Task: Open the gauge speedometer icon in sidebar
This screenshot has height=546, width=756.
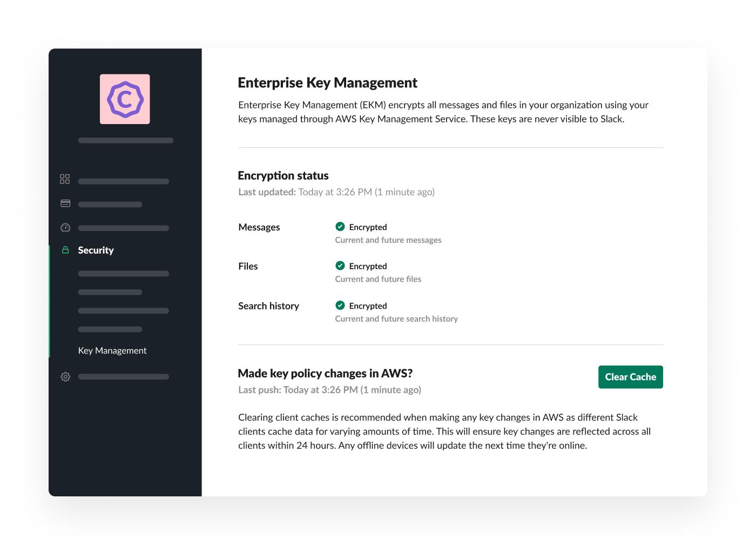Action: [65, 228]
